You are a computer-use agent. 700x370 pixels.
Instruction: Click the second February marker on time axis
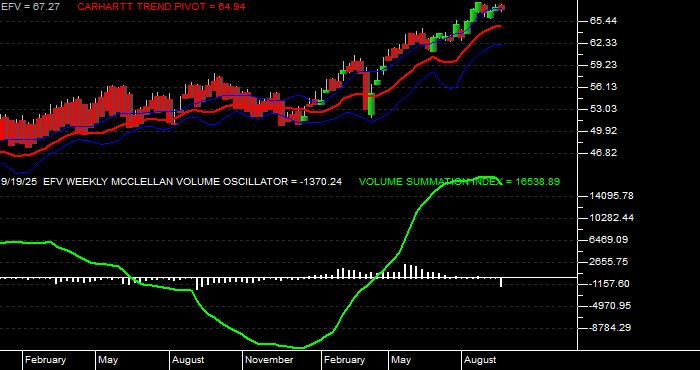(x=344, y=360)
